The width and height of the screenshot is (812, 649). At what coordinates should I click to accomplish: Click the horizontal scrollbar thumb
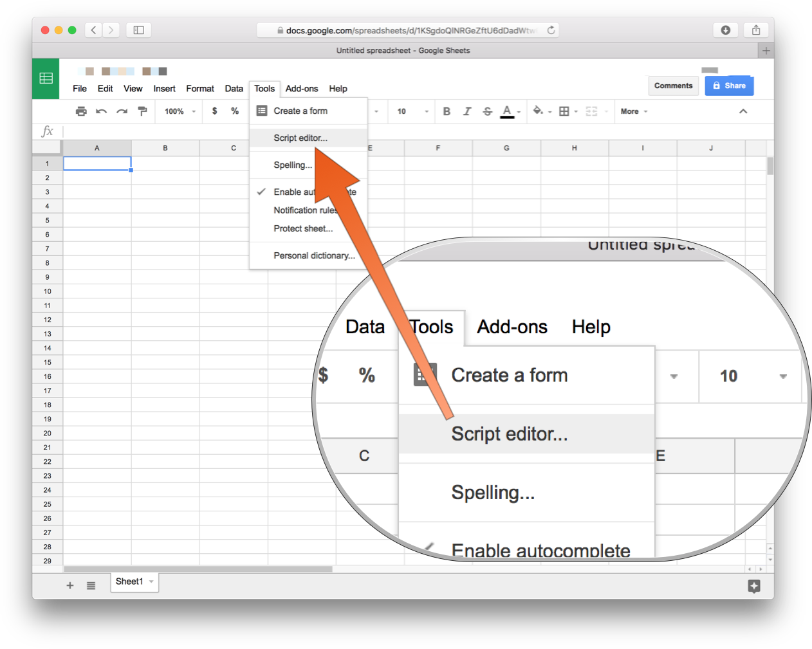tap(198, 569)
